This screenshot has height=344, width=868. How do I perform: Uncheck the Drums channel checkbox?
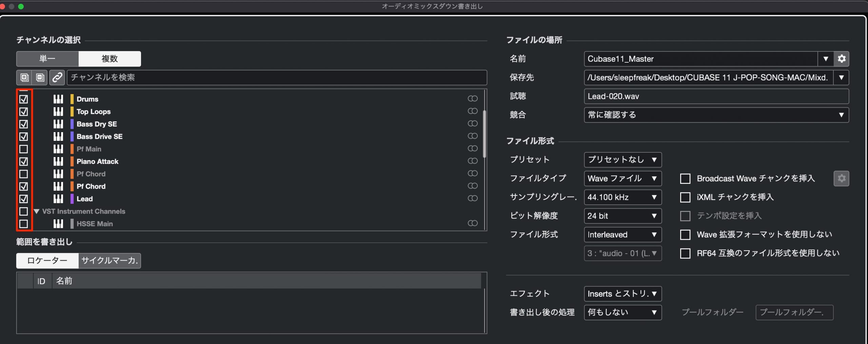(23, 99)
